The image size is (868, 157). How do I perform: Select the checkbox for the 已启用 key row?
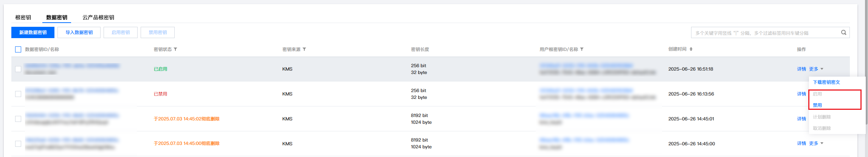point(18,69)
